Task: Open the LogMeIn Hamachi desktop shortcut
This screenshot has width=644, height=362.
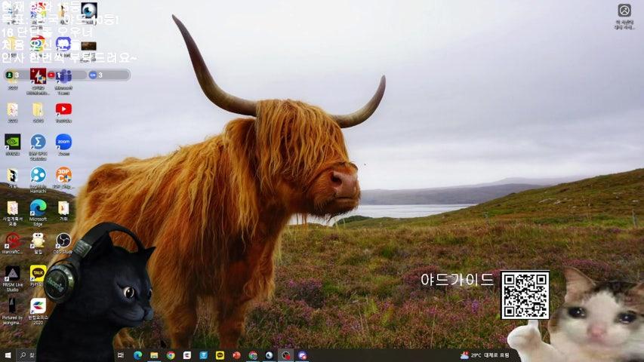Action: coord(38,179)
